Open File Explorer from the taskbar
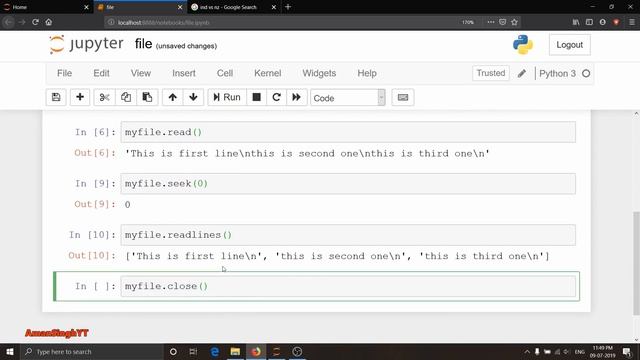Viewport: 640px width, 360px height. tap(235, 351)
